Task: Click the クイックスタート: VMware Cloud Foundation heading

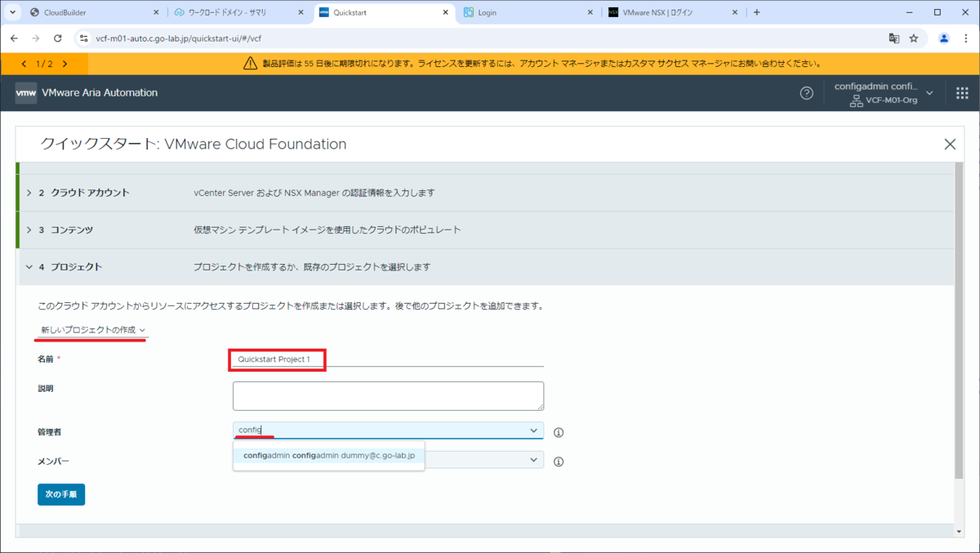Action: click(194, 144)
